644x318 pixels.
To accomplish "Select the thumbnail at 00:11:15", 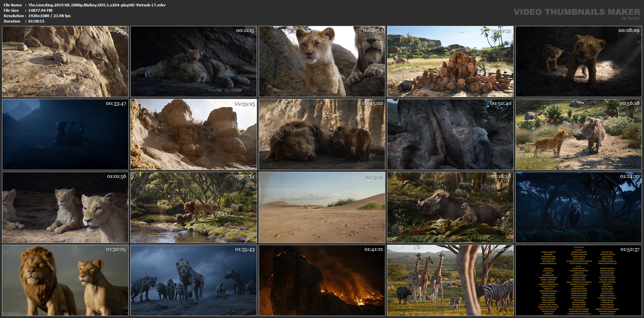I will (194, 62).
